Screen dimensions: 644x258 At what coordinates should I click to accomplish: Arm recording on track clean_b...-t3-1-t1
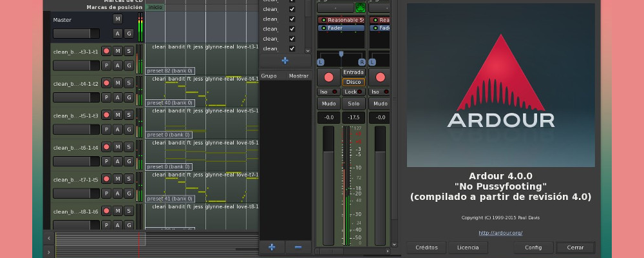[x=106, y=51]
